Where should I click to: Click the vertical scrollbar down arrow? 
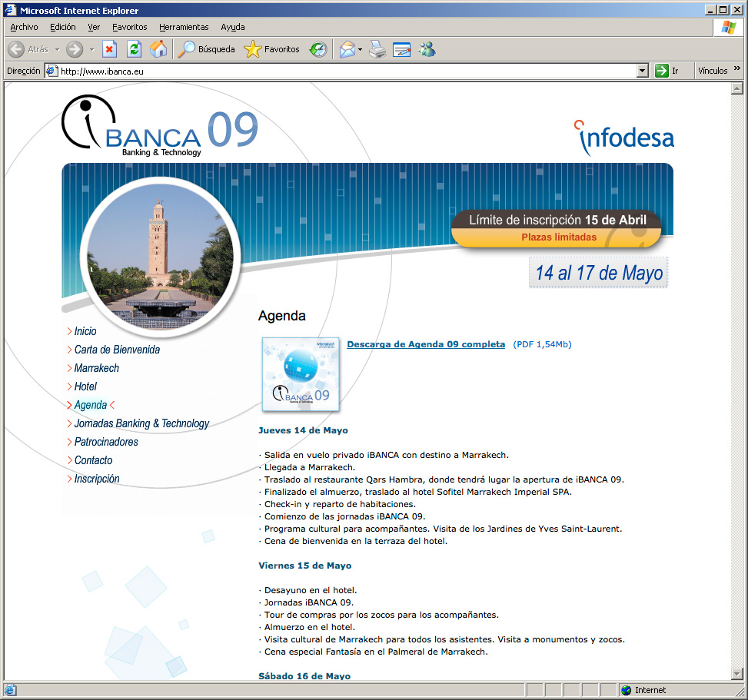pyautogui.click(x=736, y=674)
